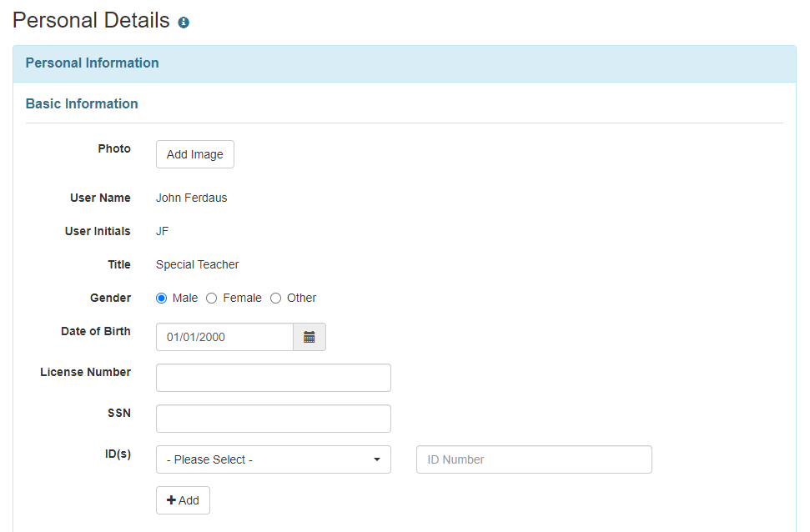Image resolution: width=810 pixels, height=532 pixels.
Task: Select the Female gender radio button
Action: click(211, 298)
